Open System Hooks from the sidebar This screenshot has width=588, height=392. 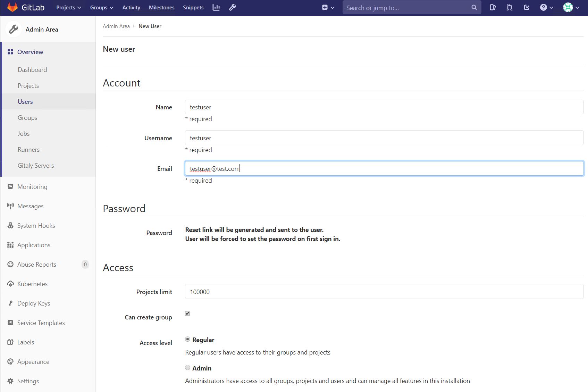click(36, 225)
